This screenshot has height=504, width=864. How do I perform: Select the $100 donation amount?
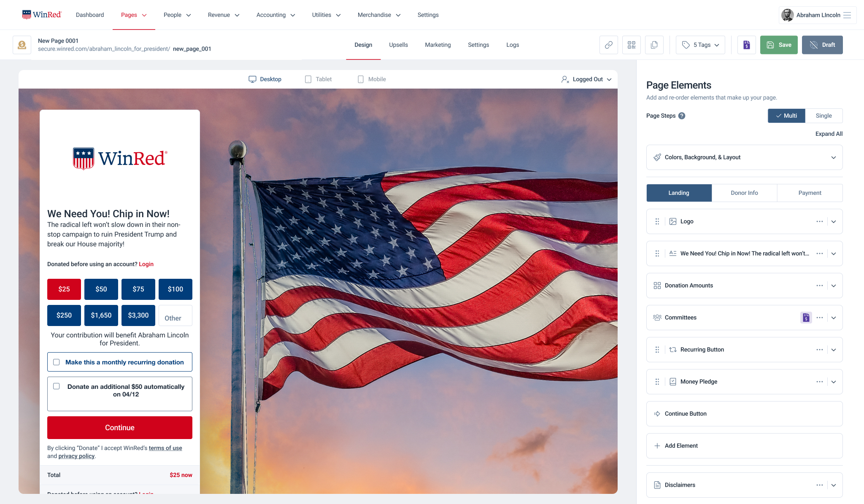coord(175,289)
